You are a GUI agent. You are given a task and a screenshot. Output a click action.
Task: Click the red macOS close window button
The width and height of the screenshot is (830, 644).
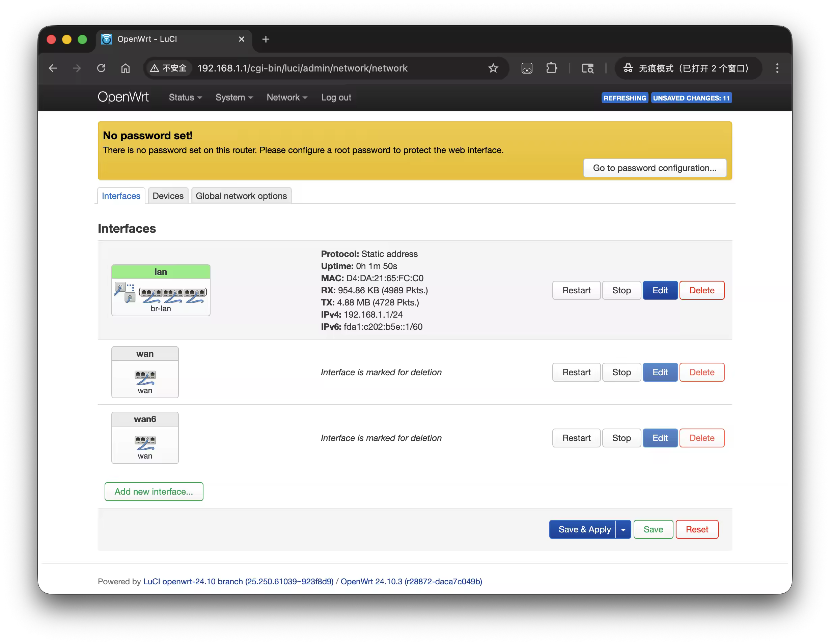pyautogui.click(x=51, y=39)
